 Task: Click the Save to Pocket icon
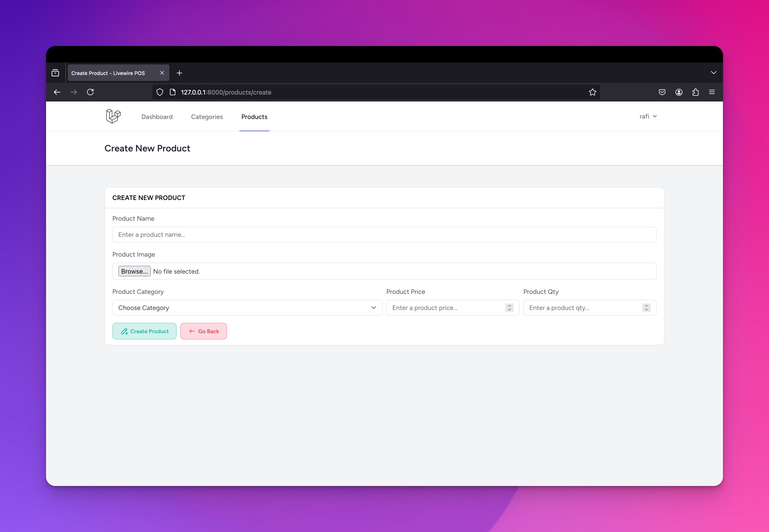[662, 92]
